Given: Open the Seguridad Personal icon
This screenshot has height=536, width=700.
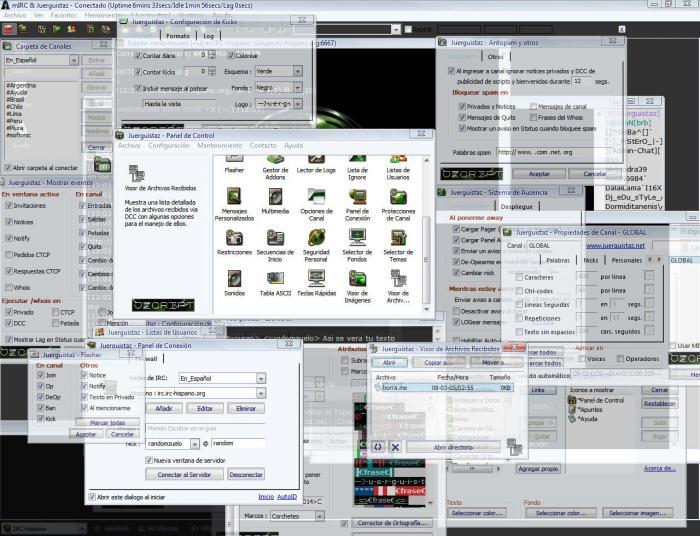Looking at the screenshot, I should [x=316, y=245].
